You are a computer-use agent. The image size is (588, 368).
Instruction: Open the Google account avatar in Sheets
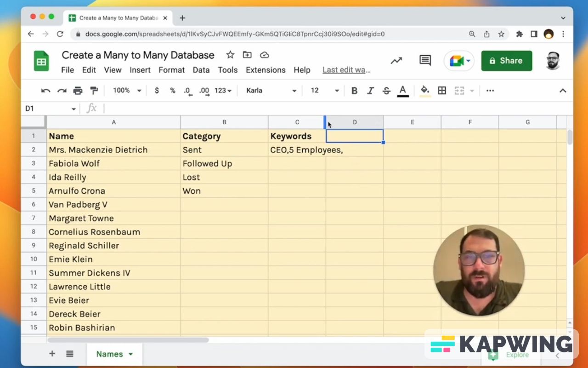coord(553,61)
